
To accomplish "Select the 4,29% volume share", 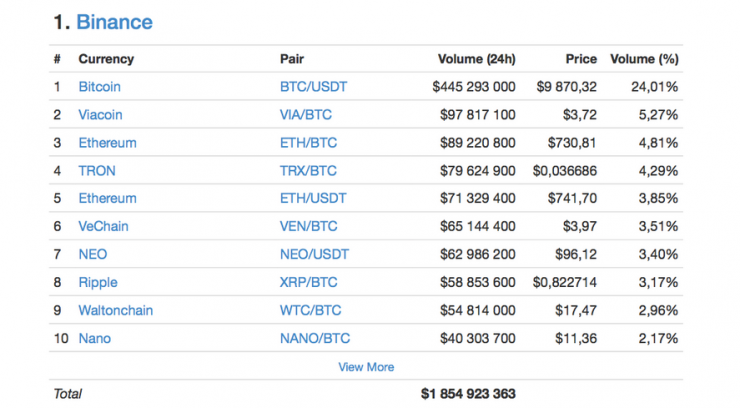I will point(658,171).
